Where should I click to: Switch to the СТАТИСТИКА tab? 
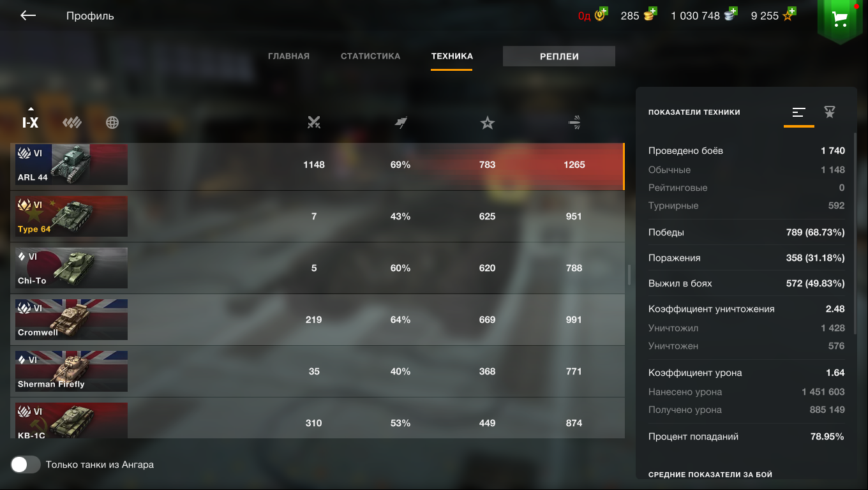(370, 56)
